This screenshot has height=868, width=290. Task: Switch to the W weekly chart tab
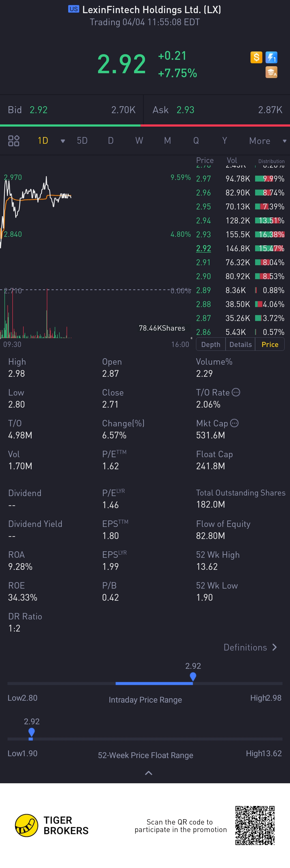click(139, 141)
